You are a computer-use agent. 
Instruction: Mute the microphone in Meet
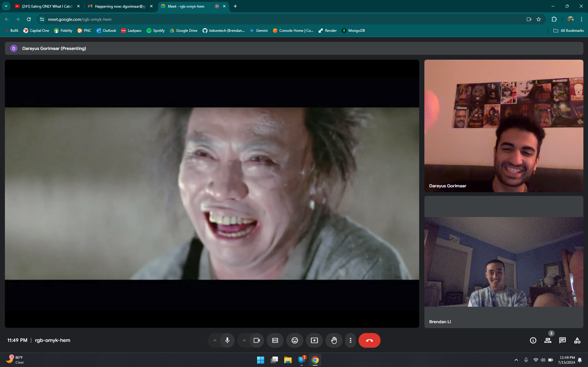tap(227, 340)
